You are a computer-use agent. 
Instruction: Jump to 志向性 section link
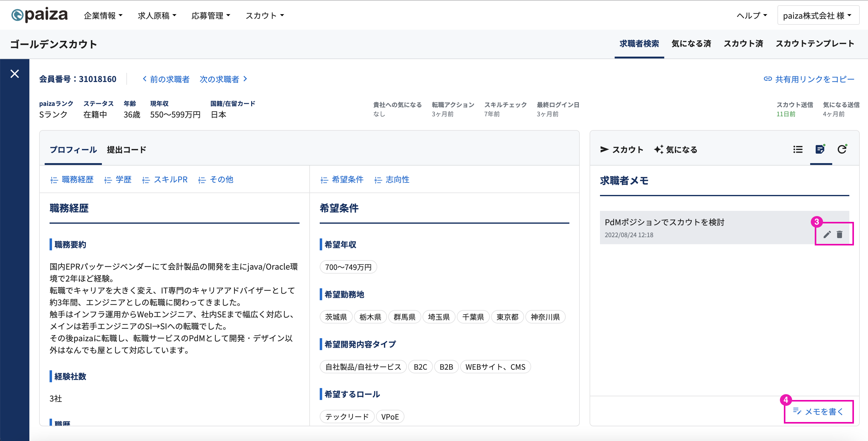pos(392,180)
